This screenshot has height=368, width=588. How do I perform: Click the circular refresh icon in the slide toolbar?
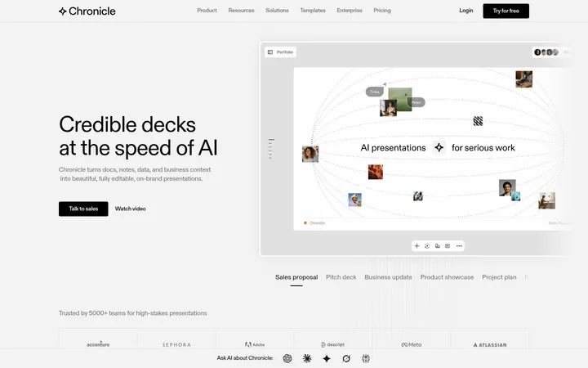click(x=427, y=246)
